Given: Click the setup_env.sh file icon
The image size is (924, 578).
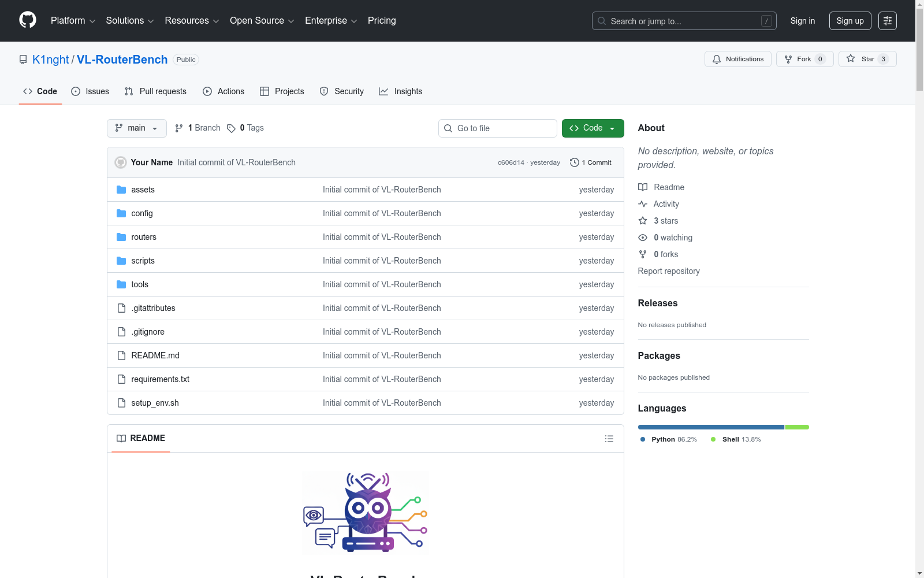Looking at the screenshot, I should tap(121, 403).
